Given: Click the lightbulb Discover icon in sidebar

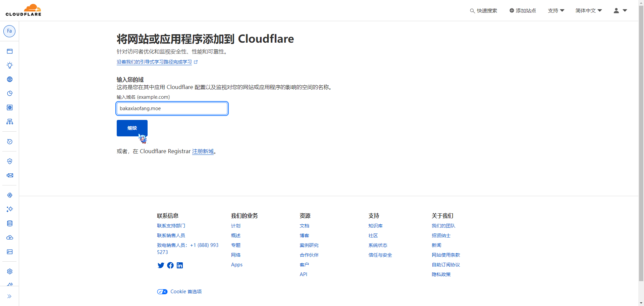Looking at the screenshot, I should point(10,65).
